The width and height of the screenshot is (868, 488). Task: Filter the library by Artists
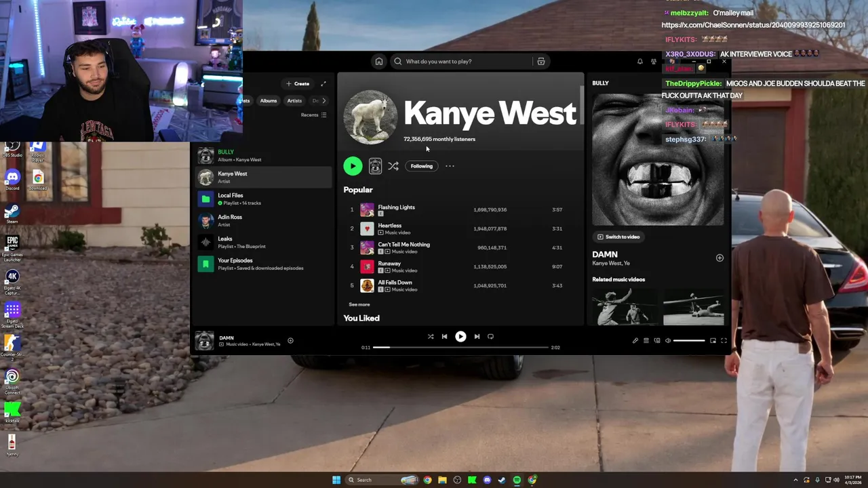pyautogui.click(x=294, y=101)
